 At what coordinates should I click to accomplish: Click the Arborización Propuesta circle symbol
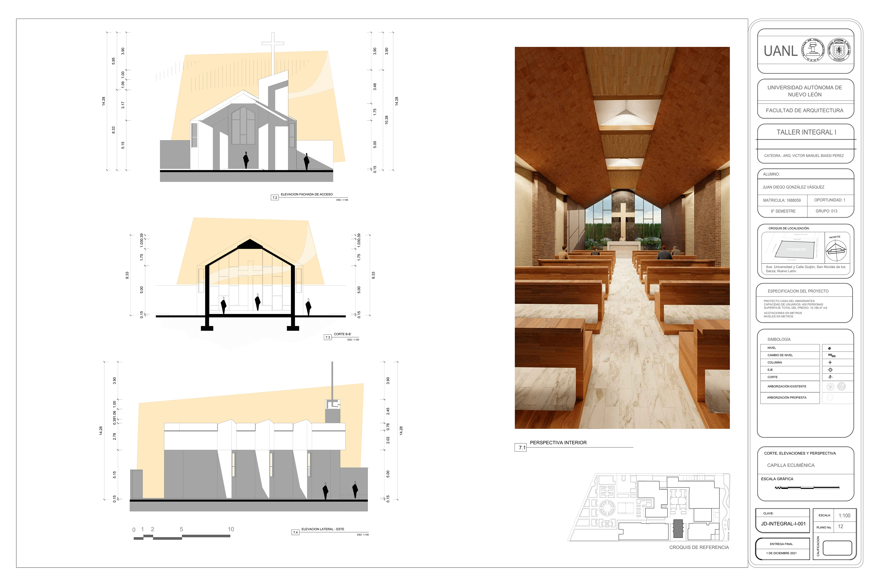tap(830, 398)
